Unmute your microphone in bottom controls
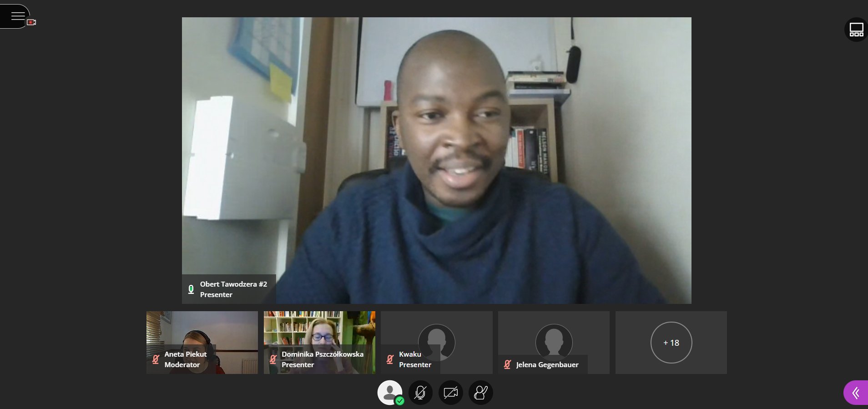The height and width of the screenshot is (409, 868). pyautogui.click(x=420, y=393)
